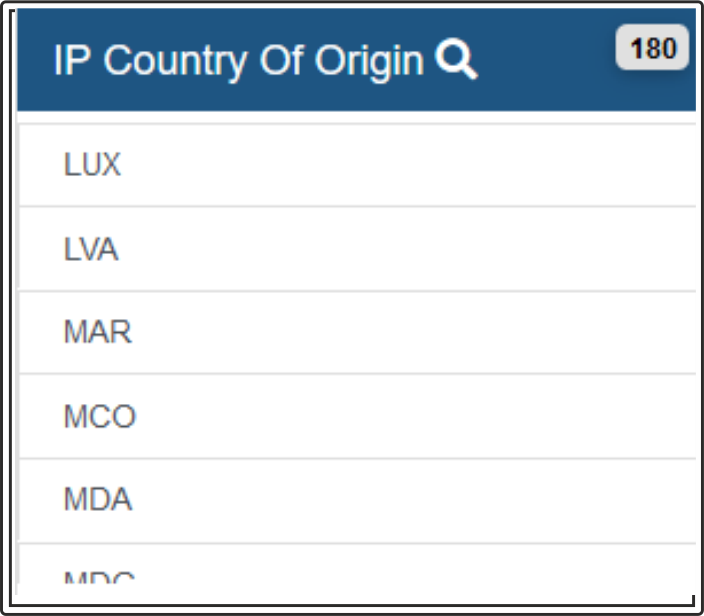
Task: Filter by Monaco code MCO
Action: click(x=100, y=416)
